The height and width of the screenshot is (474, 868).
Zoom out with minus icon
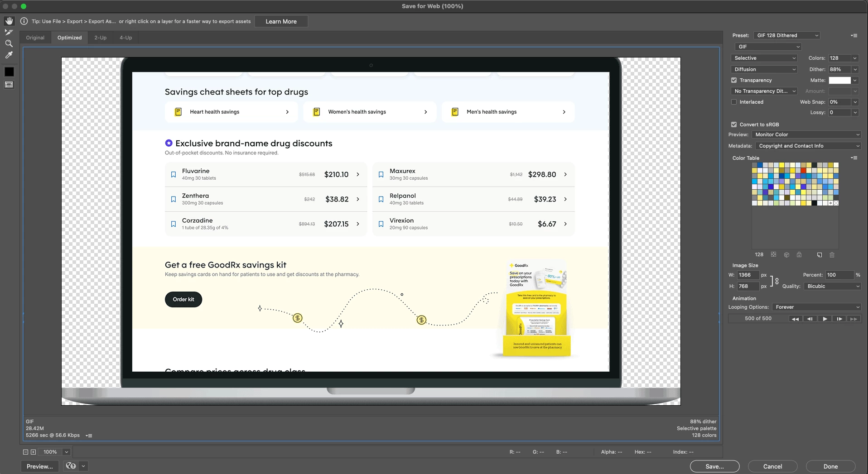tap(25, 452)
